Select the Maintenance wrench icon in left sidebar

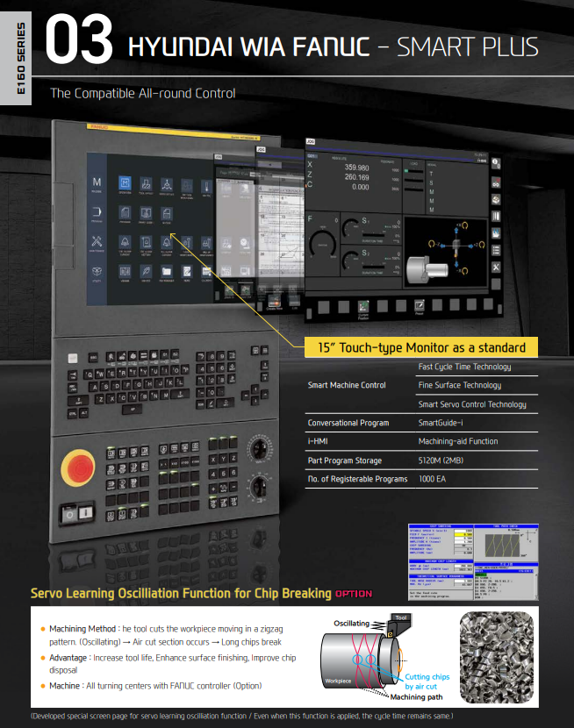[97, 242]
